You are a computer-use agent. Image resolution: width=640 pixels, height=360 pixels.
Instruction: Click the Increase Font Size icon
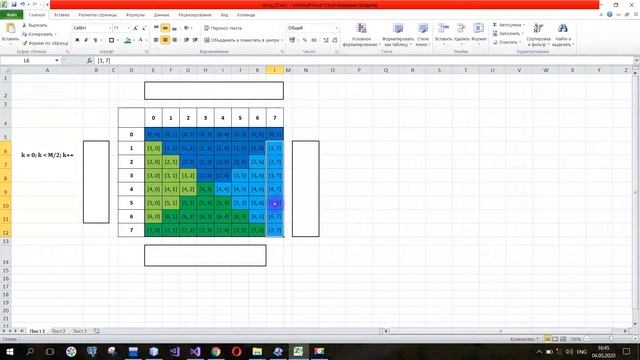(x=136, y=28)
